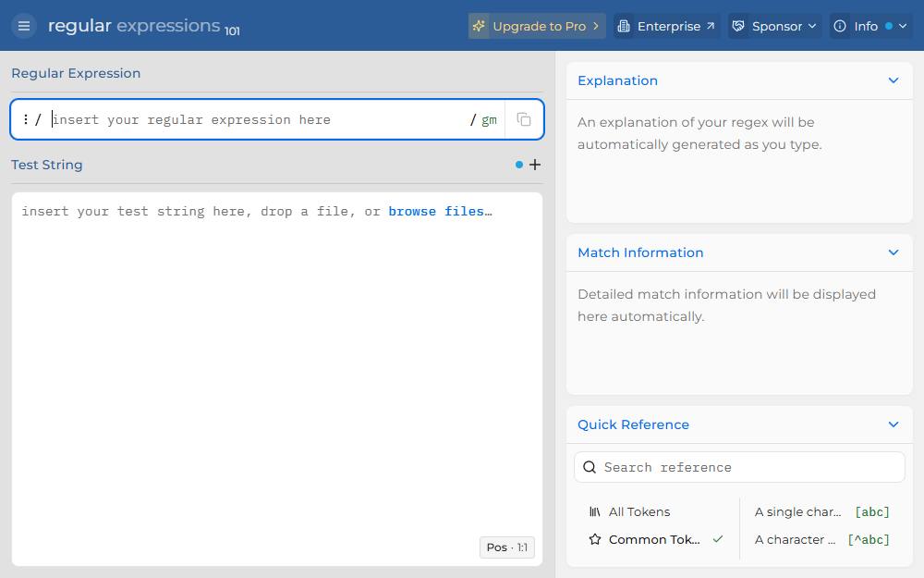Click the Info circle icon
This screenshot has width=924, height=578.
pos(840,26)
